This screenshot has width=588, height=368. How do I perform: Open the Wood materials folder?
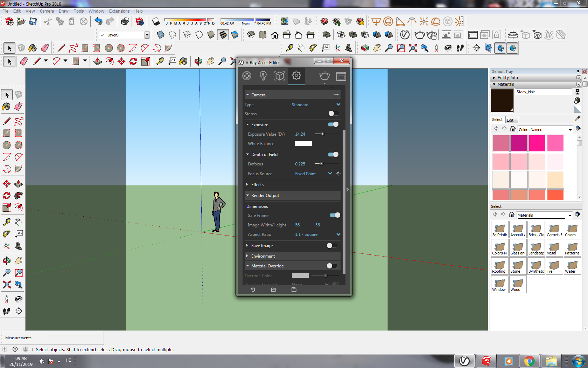[x=518, y=284]
